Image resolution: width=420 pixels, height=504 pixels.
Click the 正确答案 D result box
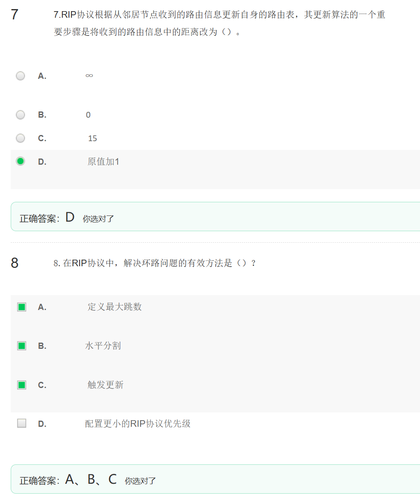215,217
